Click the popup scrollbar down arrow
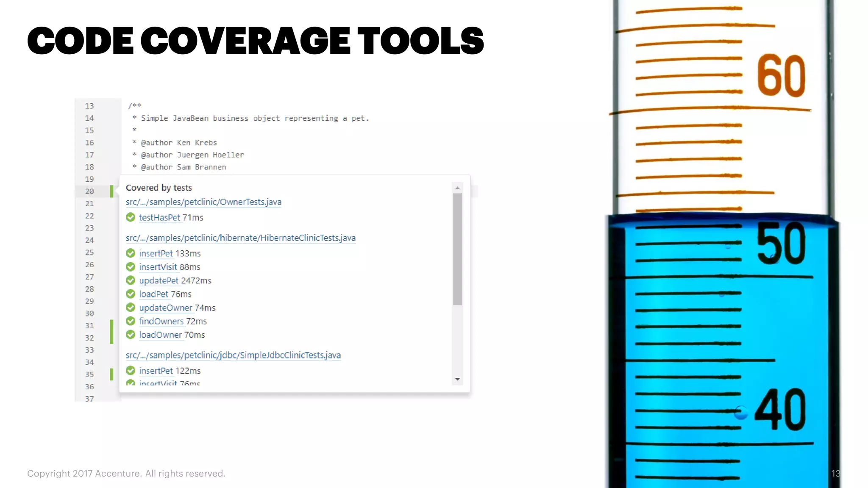The height and width of the screenshot is (488, 868). pyautogui.click(x=457, y=379)
